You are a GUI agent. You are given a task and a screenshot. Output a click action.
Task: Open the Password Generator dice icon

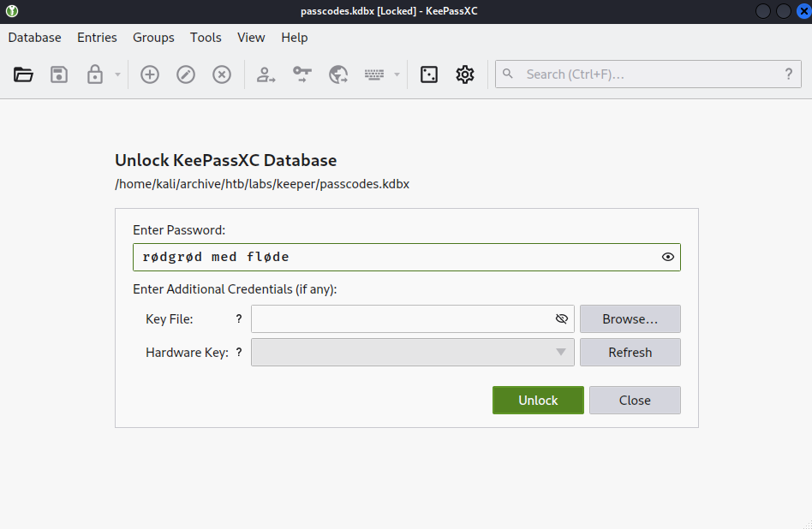point(429,74)
